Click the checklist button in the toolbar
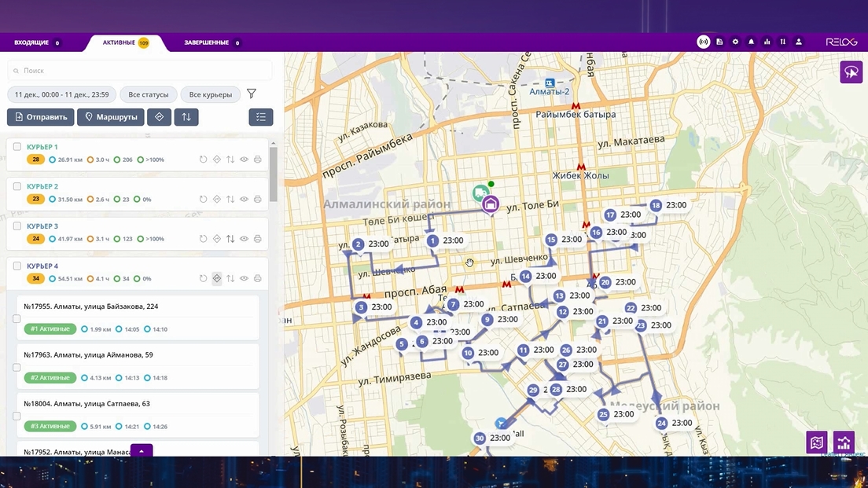 261,117
